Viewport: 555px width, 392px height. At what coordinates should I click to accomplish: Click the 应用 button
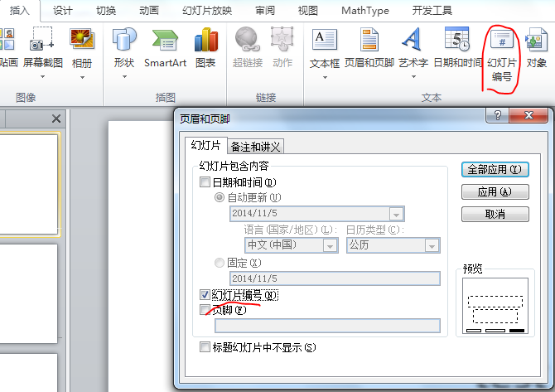pos(495,192)
